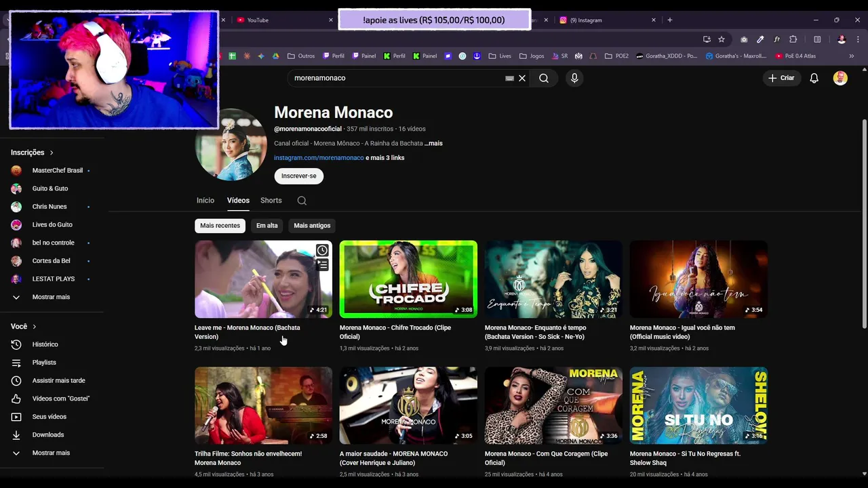
Task: Open Si Tu No Regresas thumbnail
Action: point(698,405)
